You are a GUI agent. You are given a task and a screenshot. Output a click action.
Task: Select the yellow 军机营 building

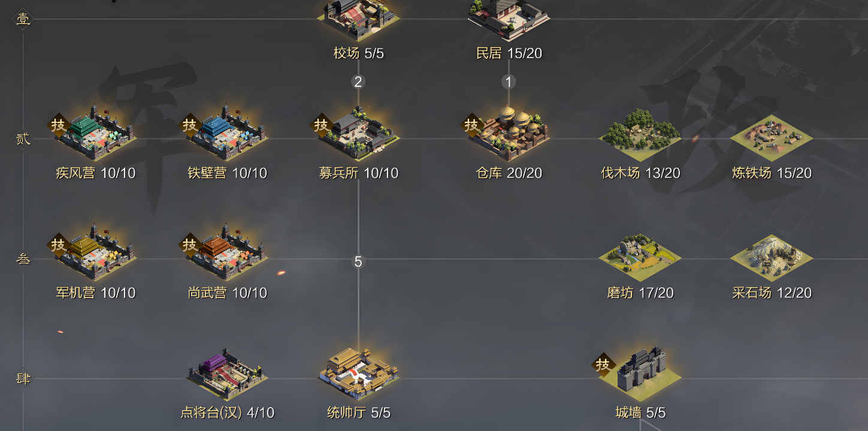pyautogui.click(x=96, y=255)
